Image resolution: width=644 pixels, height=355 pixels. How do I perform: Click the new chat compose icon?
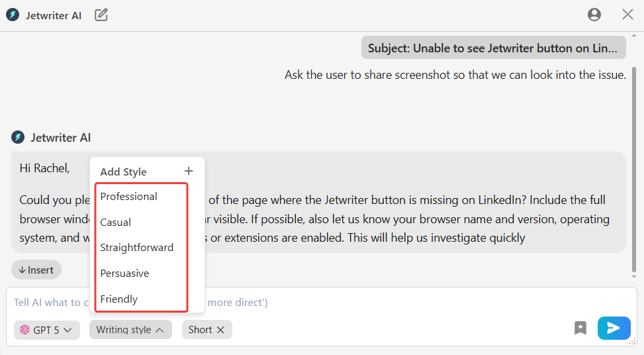(101, 15)
